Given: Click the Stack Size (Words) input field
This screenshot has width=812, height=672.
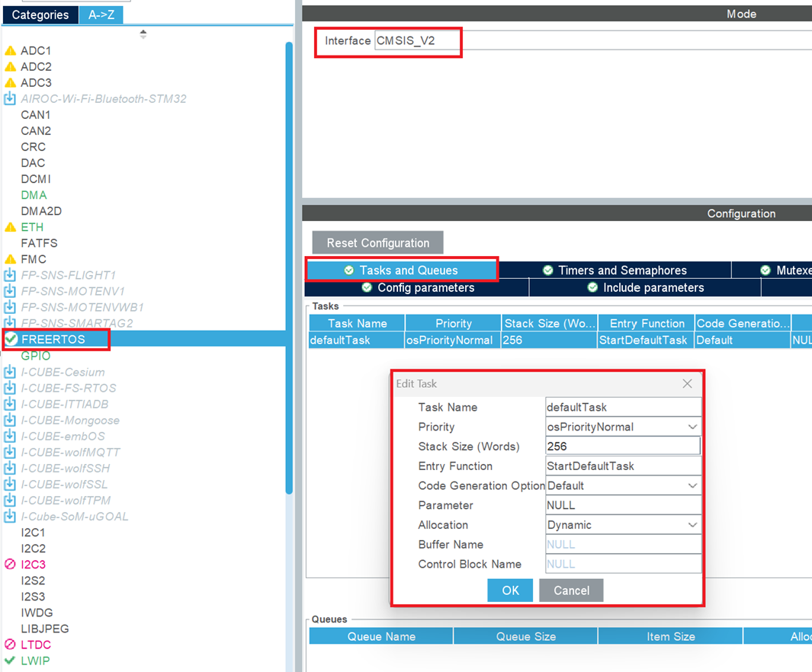Looking at the screenshot, I should pos(623,446).
